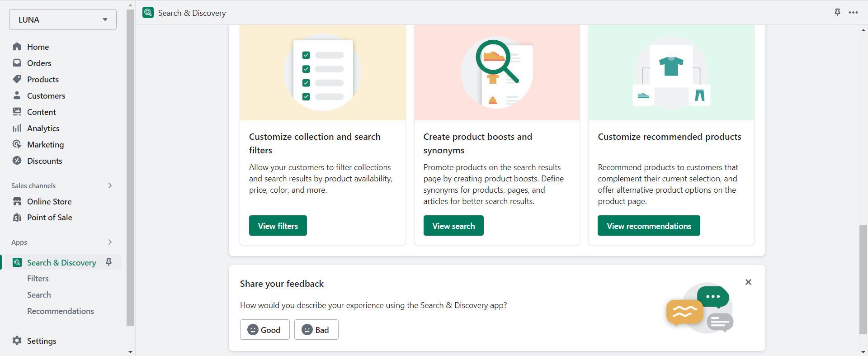
Task: Open the Recommendations sub-item
Action: [61, 311]
